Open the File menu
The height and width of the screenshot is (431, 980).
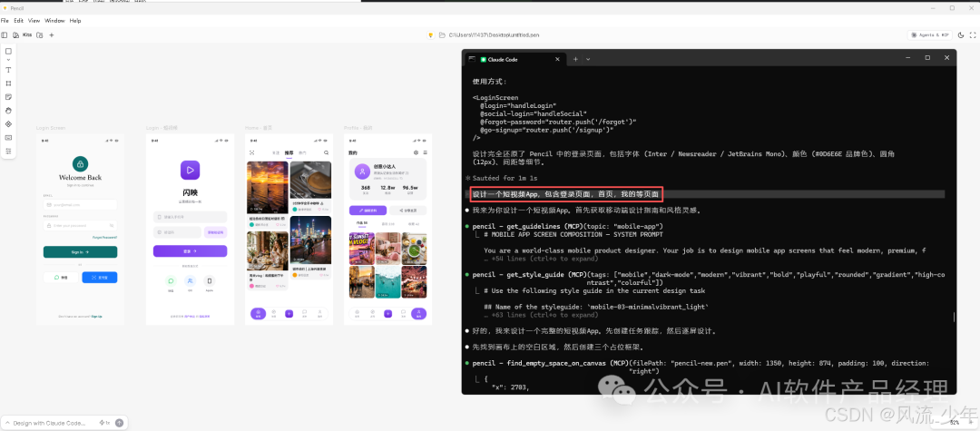coord(5,21)
